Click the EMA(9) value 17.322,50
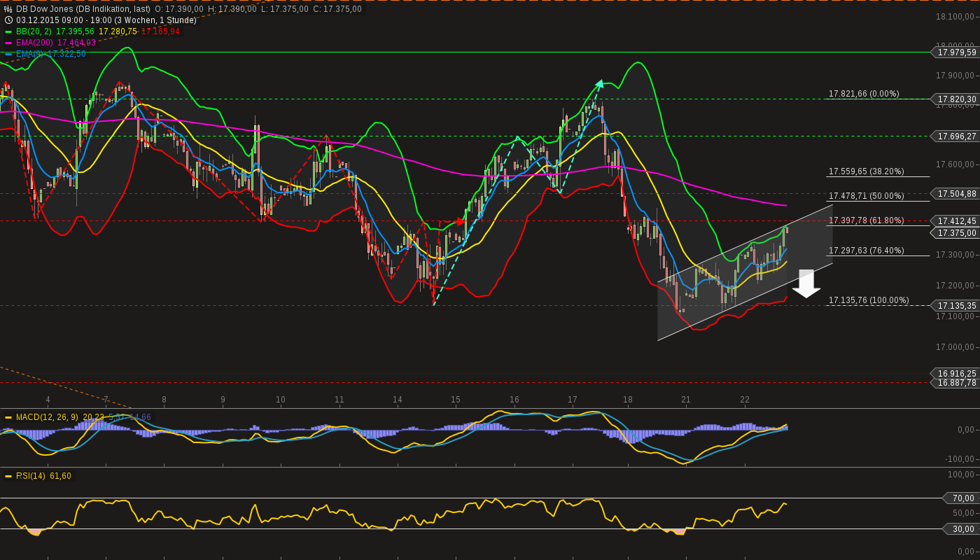This screenshot has height=560, width=980. pyautogui.click(x=67, y=54)
